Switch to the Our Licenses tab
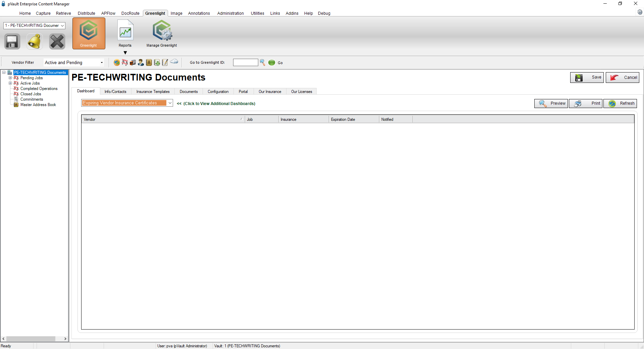The image size is (644, 349). point(302,92)
